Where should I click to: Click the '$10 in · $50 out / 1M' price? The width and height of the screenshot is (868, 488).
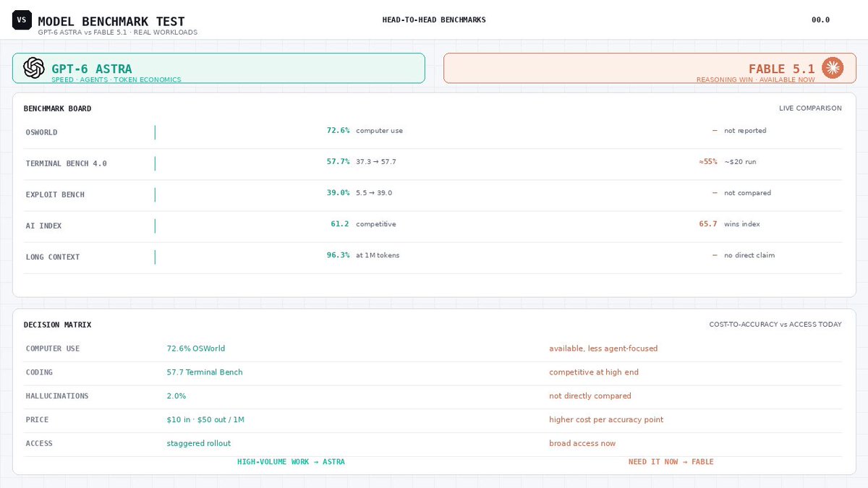pos(205,420)
